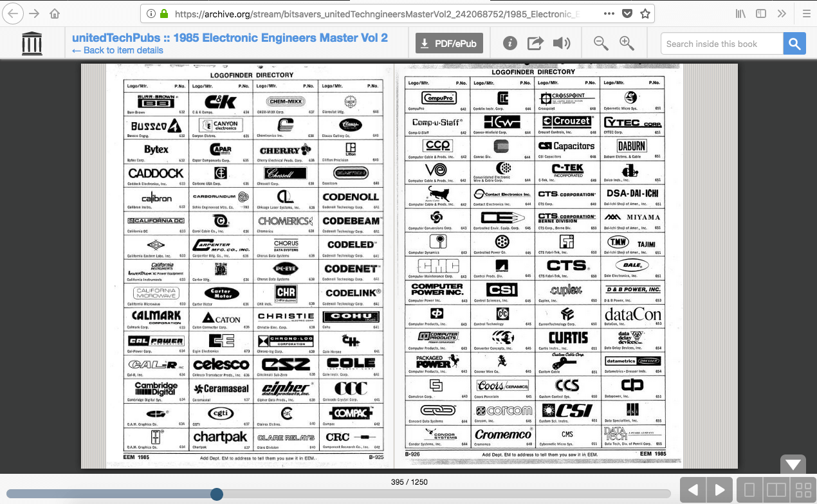This screenshot has width=817, height=504.
Task: Open the Firefox home page
Action: point(55,14)
